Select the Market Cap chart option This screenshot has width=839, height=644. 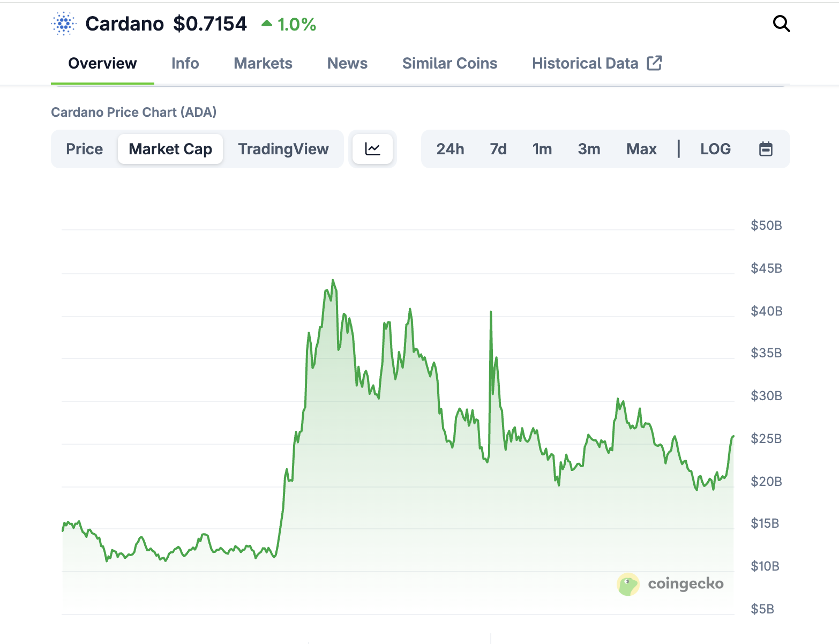(x=170, y=149)
